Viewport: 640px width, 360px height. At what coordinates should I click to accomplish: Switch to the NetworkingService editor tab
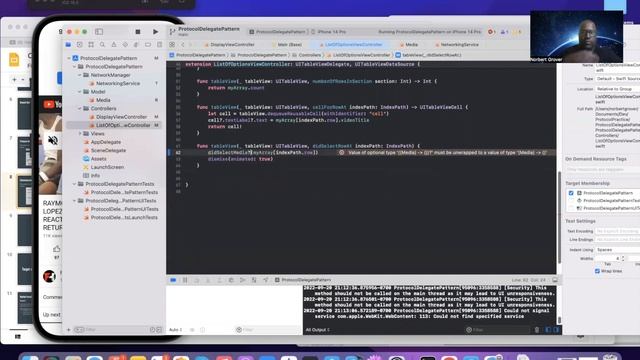tap(457, 44)
